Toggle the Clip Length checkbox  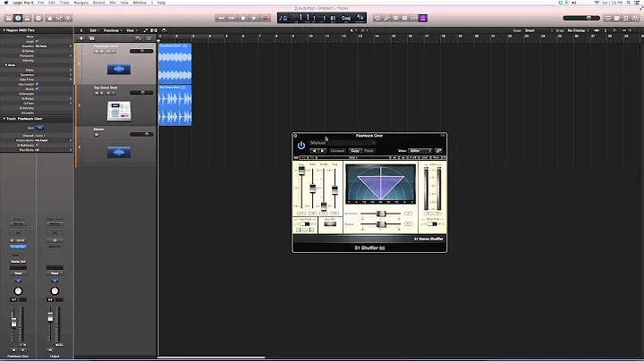tap(37, 84)
